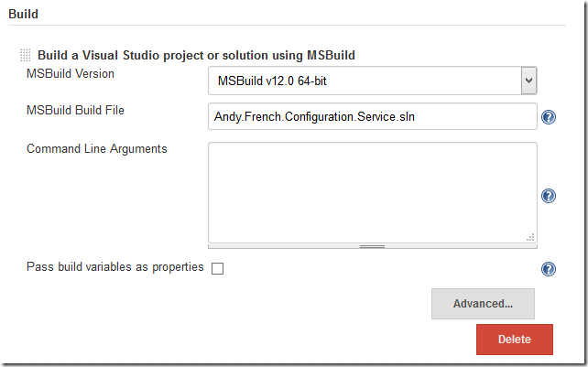588x367 pixels.
Task: Open help for Command Line Arguments
Action: (549, 196)
